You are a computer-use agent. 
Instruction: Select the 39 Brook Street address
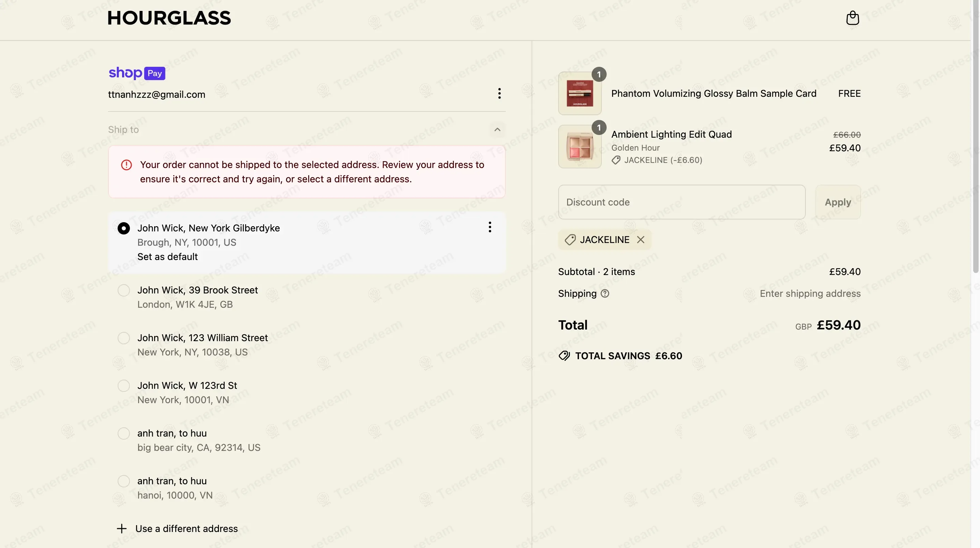(124, 291)
